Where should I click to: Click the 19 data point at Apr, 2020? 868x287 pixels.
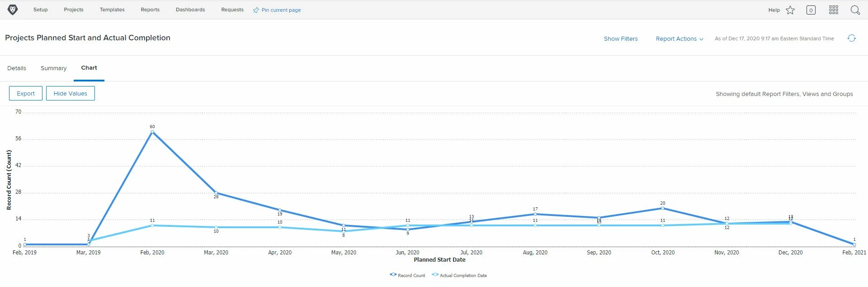point(280,210)
